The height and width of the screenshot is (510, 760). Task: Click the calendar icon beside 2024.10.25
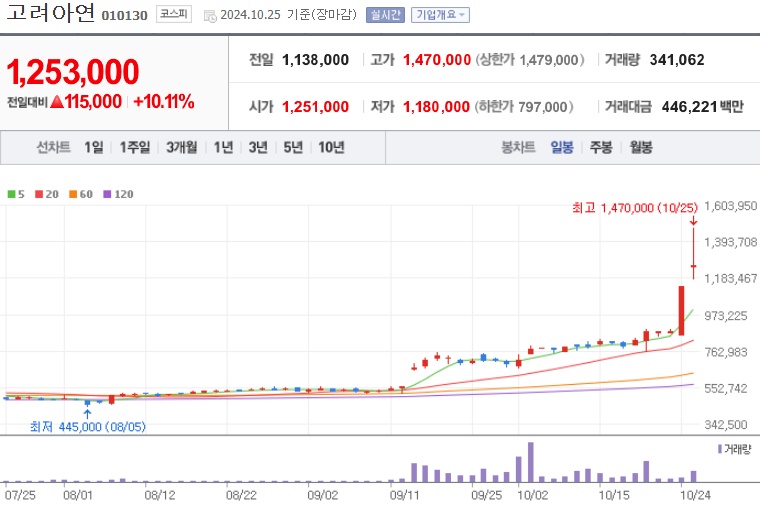point(210,16)
